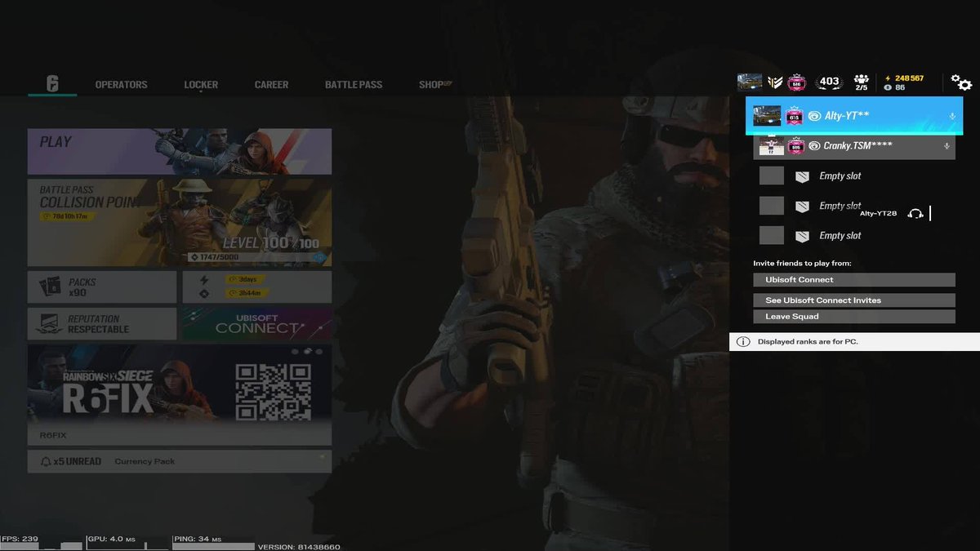Click Currency Pack notification text
This screenshot has height=551, width=980.
coord(145,462)
